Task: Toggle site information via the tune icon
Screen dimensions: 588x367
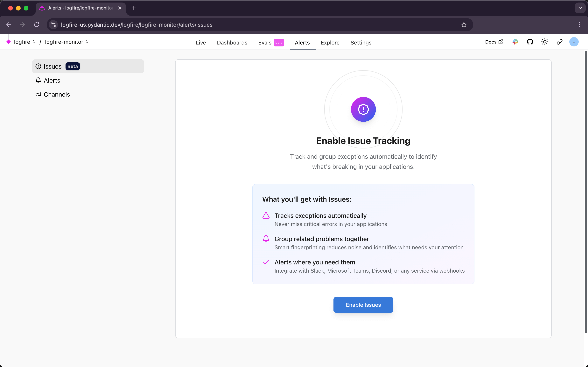Action: [x=53, y=24]
